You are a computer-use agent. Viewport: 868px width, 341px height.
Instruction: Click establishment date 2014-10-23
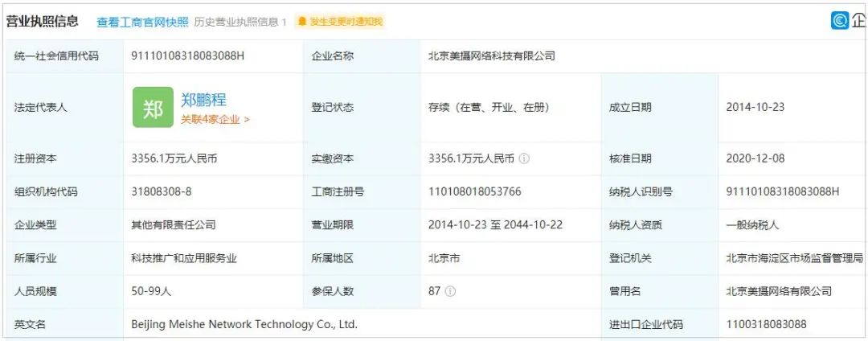click(755, 108)
